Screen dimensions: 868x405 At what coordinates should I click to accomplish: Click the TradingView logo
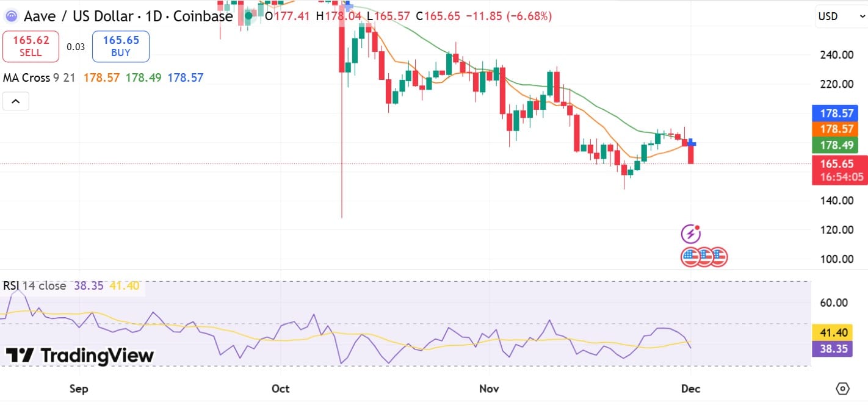click(80, 355)
